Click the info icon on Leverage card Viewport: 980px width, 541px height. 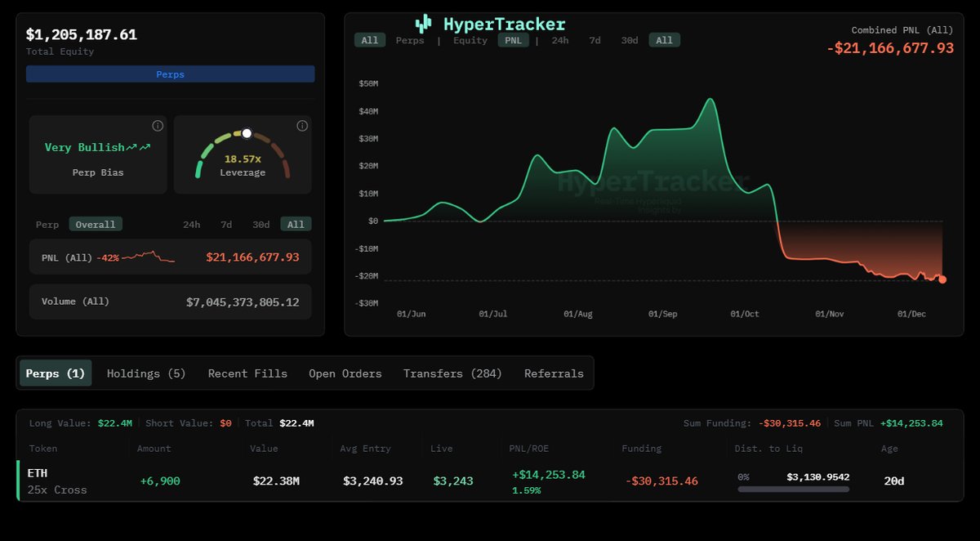point(302,126)
